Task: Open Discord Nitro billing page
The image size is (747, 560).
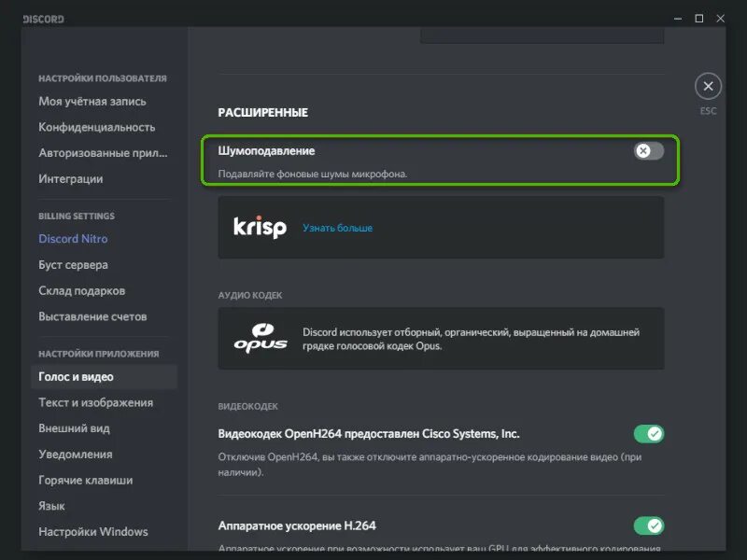Action: click(73, 239)
